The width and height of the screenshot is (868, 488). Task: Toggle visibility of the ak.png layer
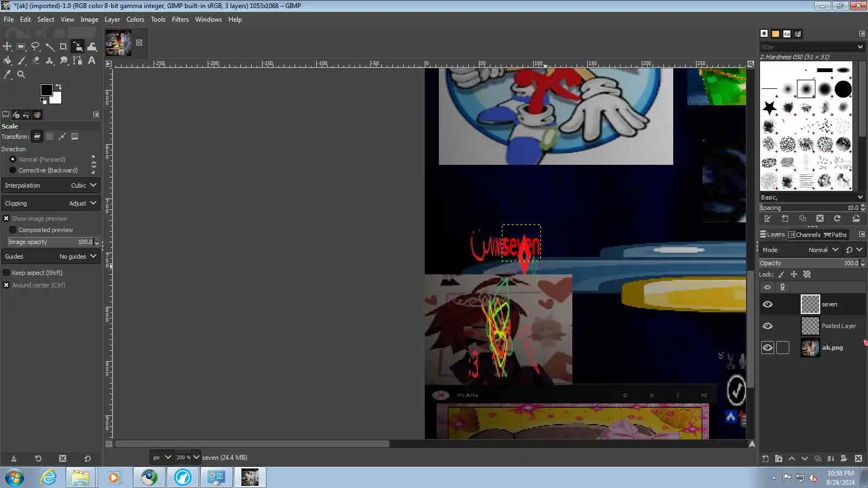(767, 348)
